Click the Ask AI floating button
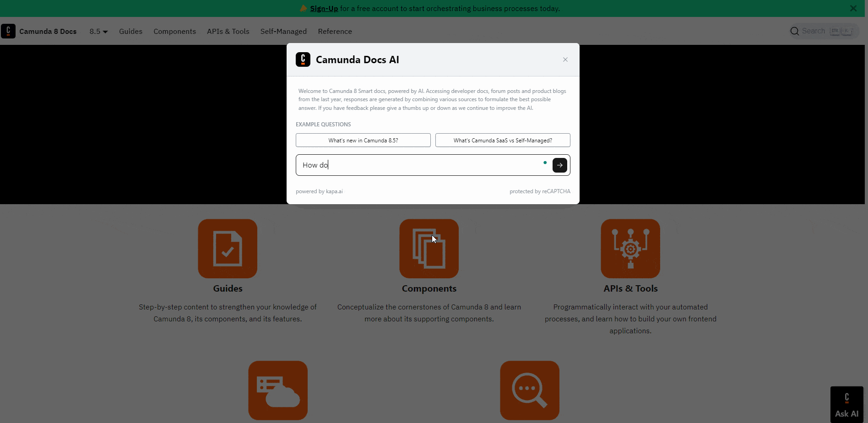The image size is (868, 423). (x=846, y=405)
